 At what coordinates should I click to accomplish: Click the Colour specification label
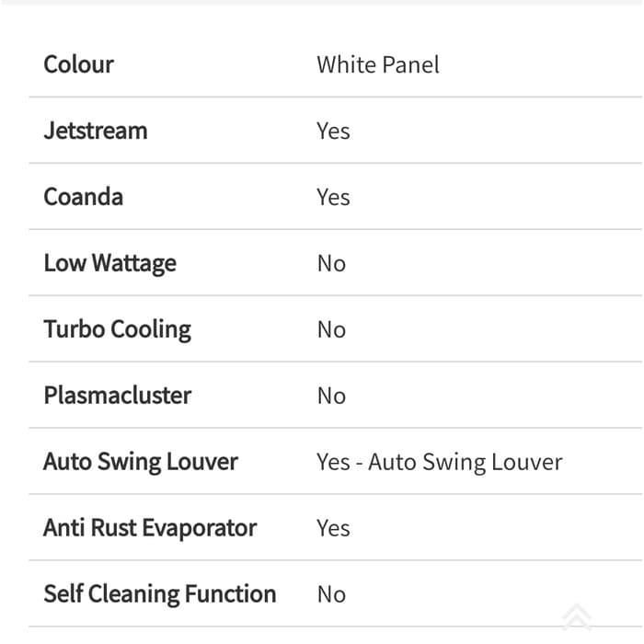(78, 64)
